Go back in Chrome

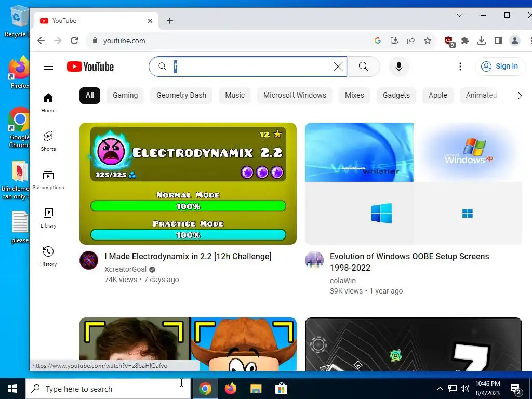point(41,41)
